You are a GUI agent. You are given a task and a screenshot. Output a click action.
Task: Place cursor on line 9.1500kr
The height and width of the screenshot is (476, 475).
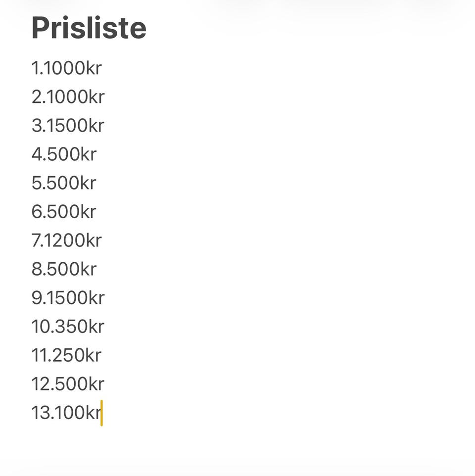(x=68, y=297)
